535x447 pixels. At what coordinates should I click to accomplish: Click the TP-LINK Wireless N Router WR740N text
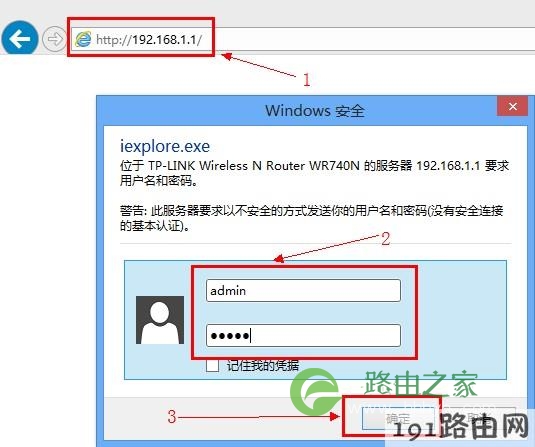click(254, 166)
